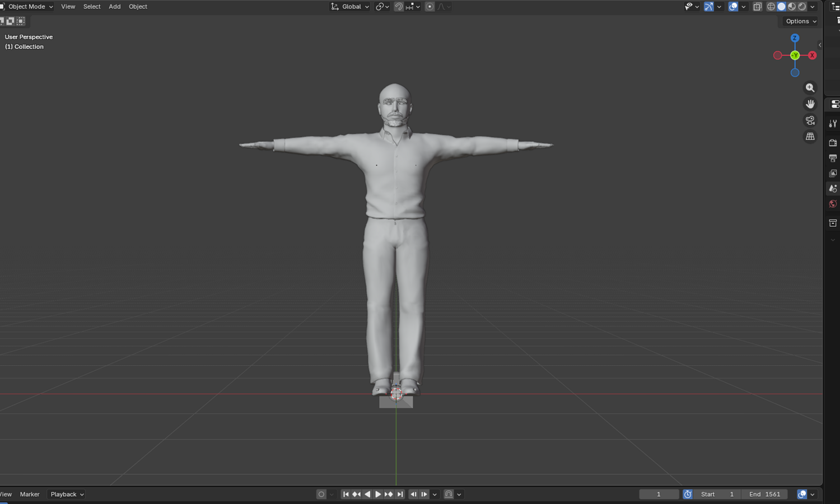Toggle X-ray display in the viewport
The image size is (840, 504).
coord(757,7)
